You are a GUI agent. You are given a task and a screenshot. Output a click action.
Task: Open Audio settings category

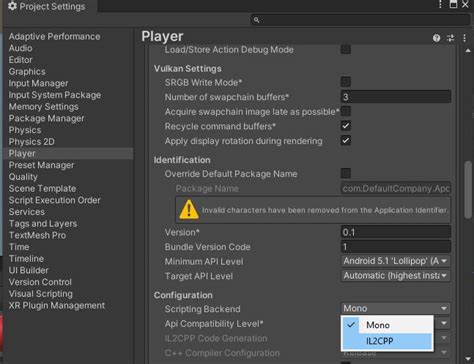pyautogui.click(x=20, y=48)
